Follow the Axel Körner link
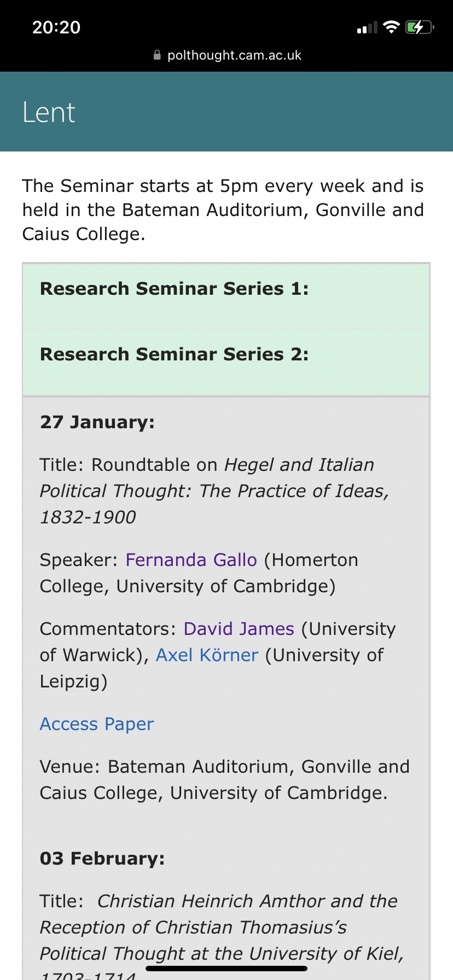453x980 pixels. pos(207,655)
